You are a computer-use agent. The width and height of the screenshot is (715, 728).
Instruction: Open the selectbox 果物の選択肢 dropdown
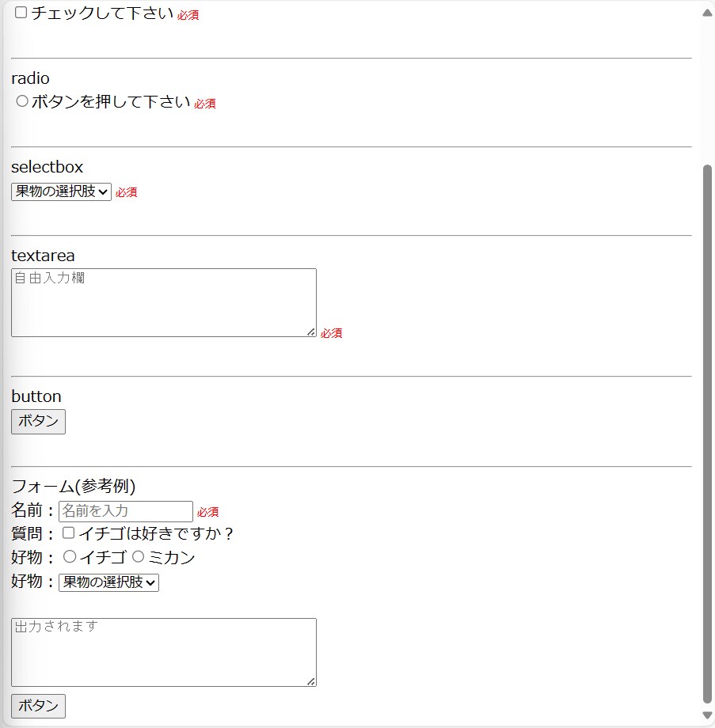61,191
